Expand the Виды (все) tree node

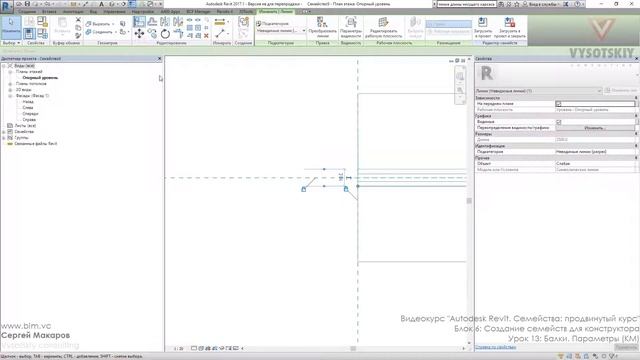(x=4, y=66)
